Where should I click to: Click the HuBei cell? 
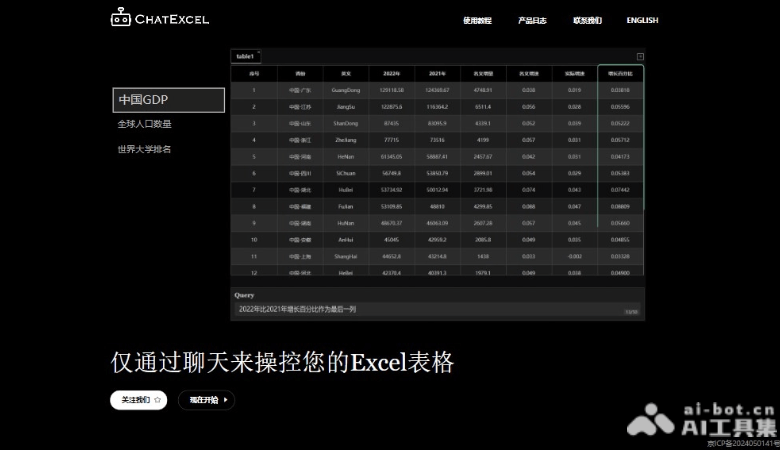point(346,190)
